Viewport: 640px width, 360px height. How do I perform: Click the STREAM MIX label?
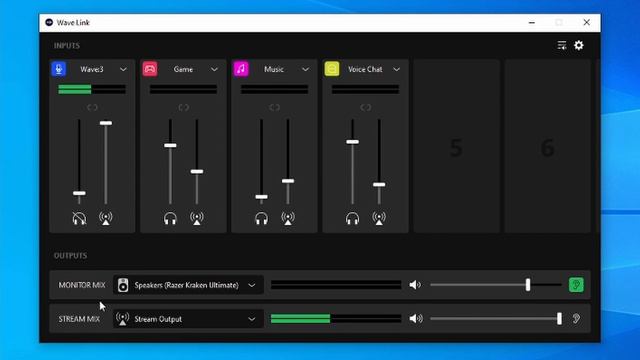tap(79, 319)
